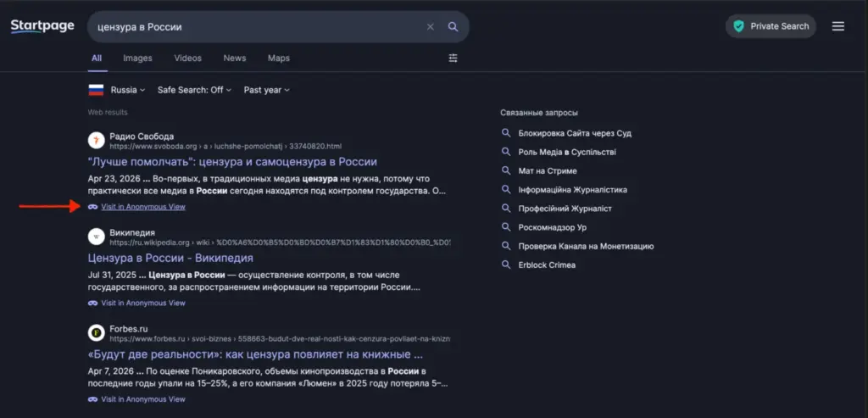Click mask icon under Радио Свобода result

92,207
